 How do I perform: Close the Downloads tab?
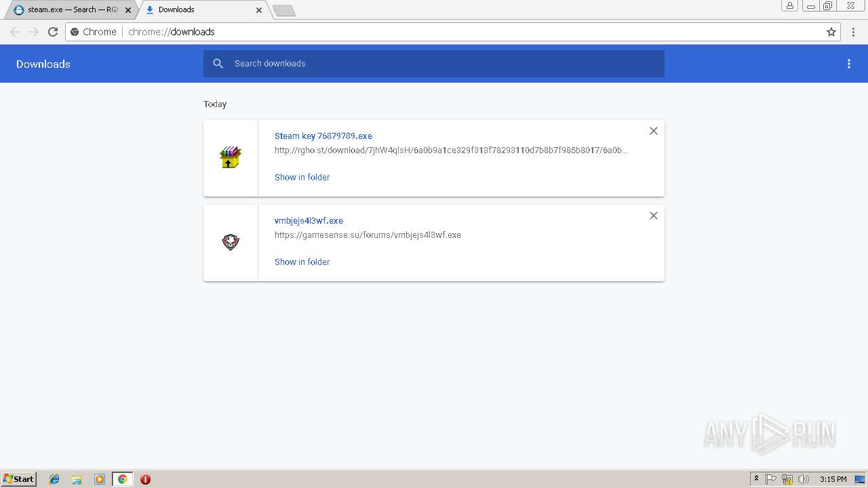coord(259,10)
